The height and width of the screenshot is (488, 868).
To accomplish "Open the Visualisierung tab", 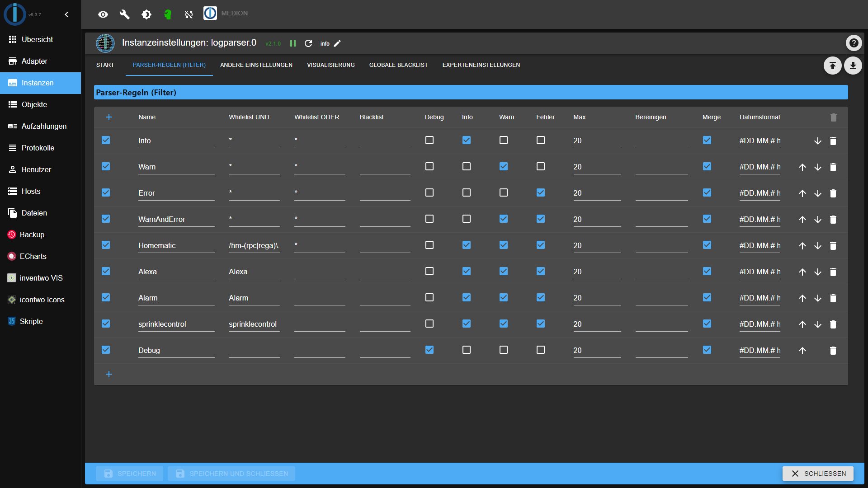I will click(x=331, y=65).
